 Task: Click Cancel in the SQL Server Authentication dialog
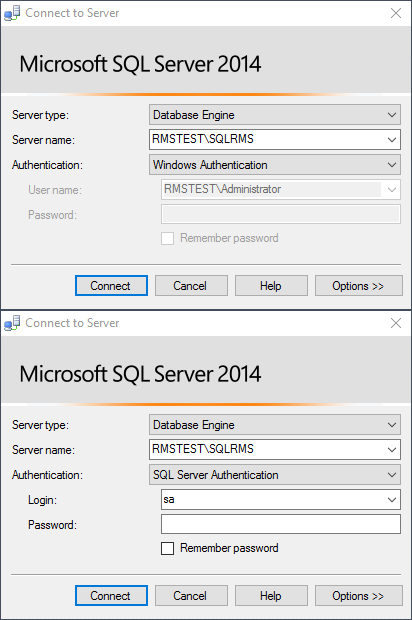(x=191, y=595)
